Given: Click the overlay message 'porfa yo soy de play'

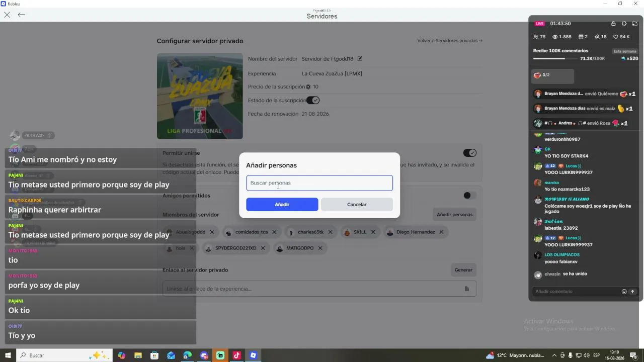Looking at the screenshot, I should tap(44, 285).
